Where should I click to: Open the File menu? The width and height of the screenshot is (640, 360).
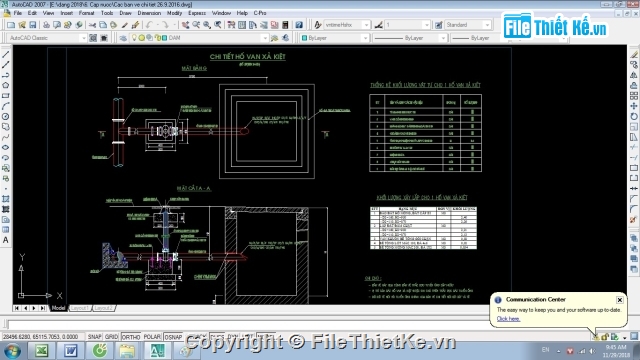18,13
